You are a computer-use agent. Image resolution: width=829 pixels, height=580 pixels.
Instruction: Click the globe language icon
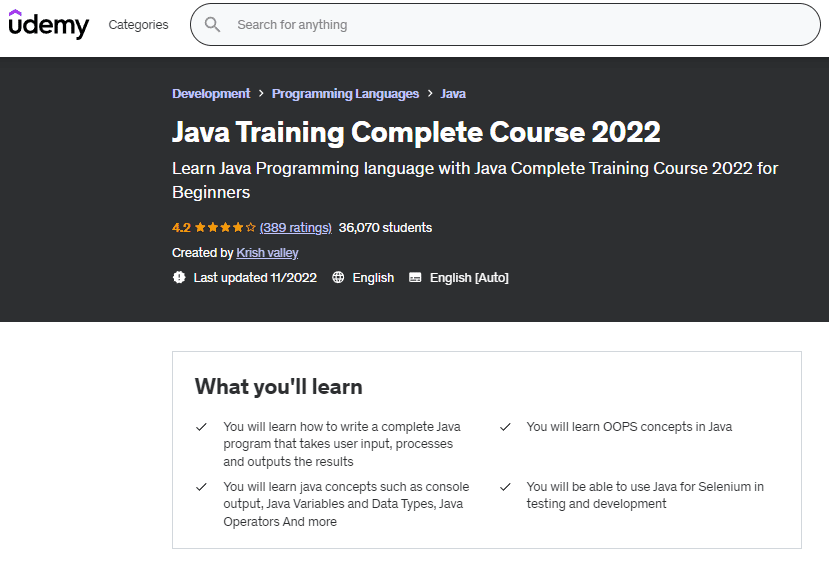click(x=338, y=277)
